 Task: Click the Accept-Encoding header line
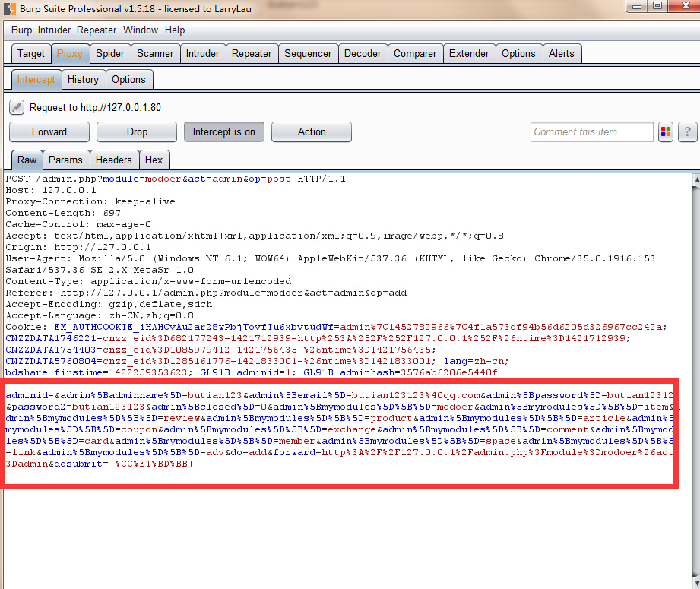click(x=109, y=304)
